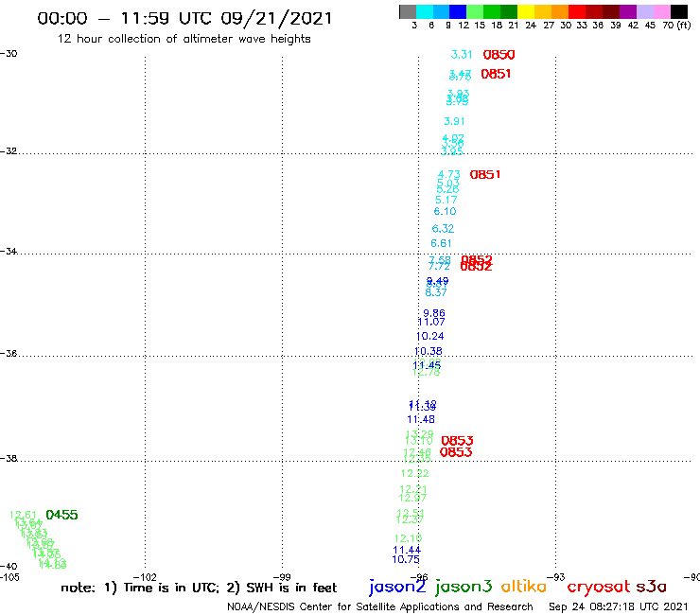
Task: Click the lavender swatch in the color scale
Action: pos(645,11)
